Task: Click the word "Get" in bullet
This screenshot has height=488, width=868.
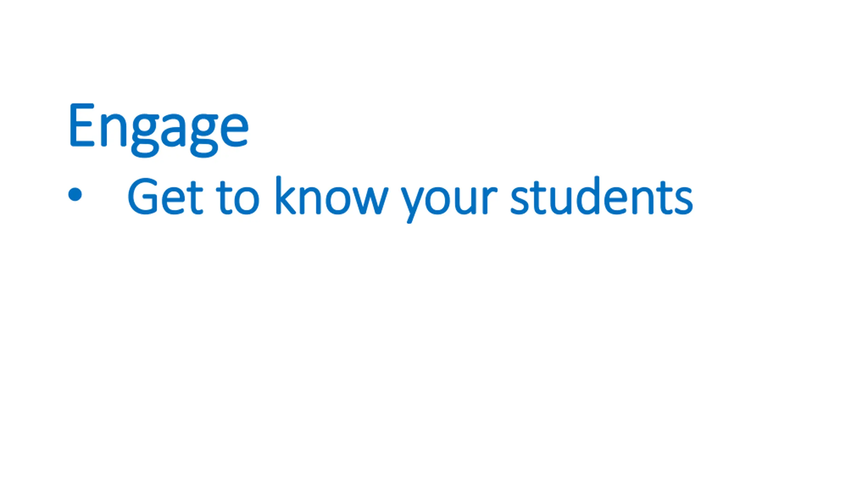Action: coord(165,196)
